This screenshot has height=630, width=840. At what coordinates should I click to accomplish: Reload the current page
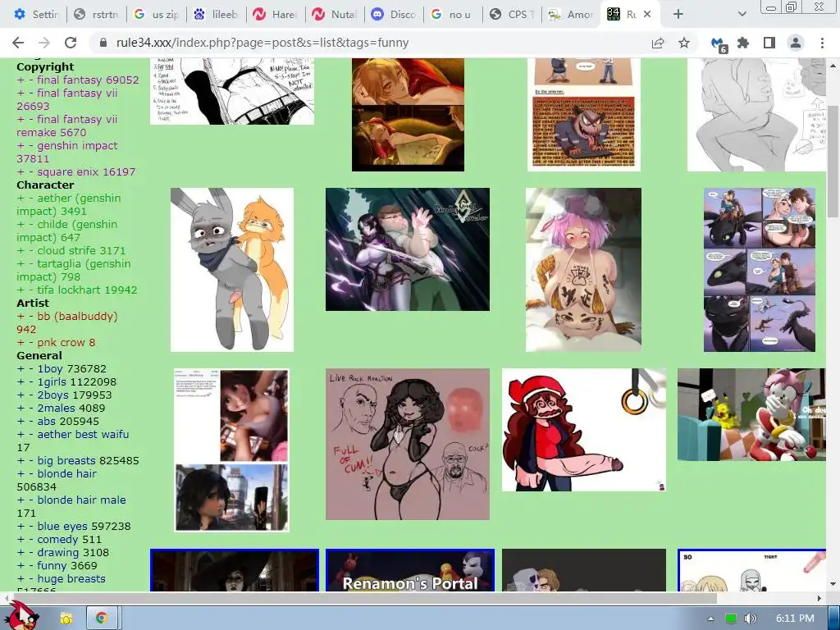[x=71, y=43]
